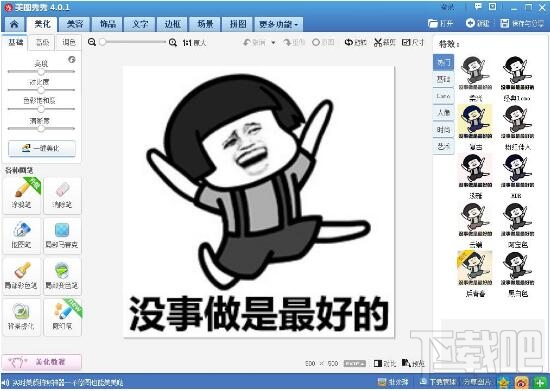Click the 旋转 rotate tool
This screenshot has width=550, height=391.
coord(355,42)
